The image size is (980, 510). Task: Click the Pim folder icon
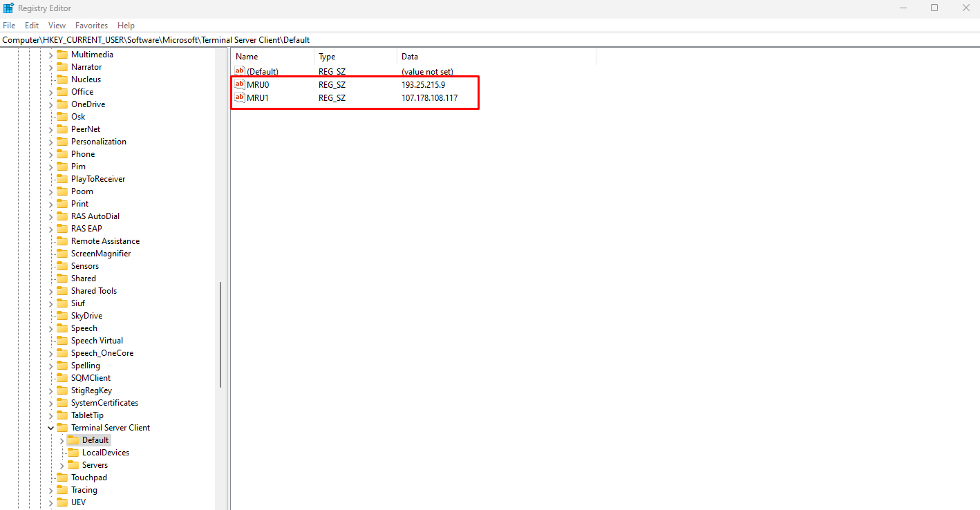tap(62, 167)
